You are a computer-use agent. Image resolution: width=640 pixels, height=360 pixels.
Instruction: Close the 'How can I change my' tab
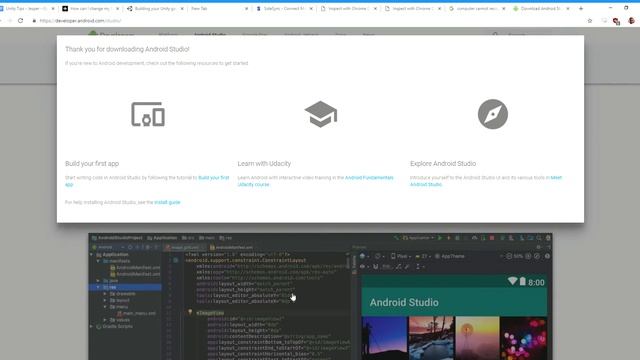[117, 9]
